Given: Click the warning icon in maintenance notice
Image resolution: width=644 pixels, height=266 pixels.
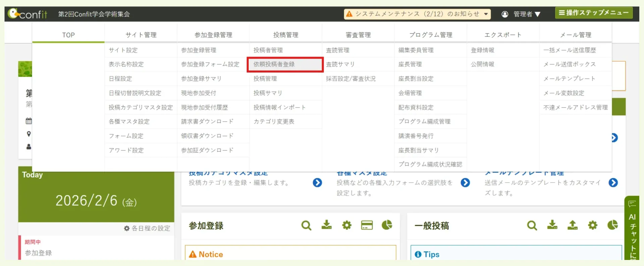Looking at the screenshot, I should click(x=349, y=14).
